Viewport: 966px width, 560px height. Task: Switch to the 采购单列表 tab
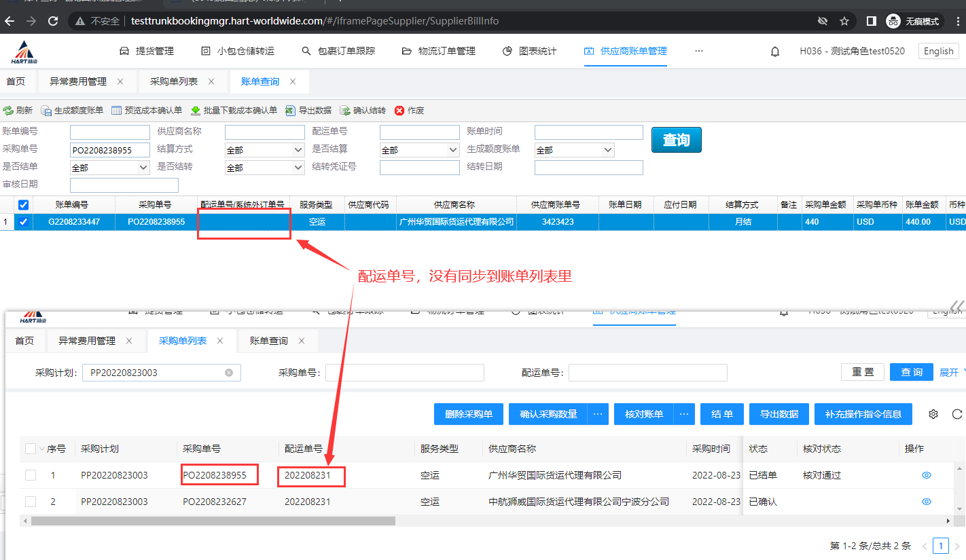coord(173,81)
